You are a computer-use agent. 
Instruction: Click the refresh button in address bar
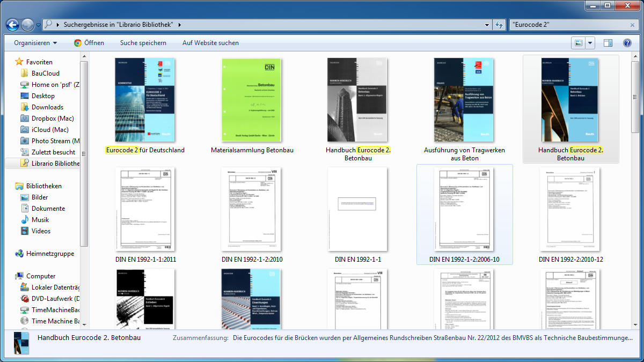click(499, 25)
